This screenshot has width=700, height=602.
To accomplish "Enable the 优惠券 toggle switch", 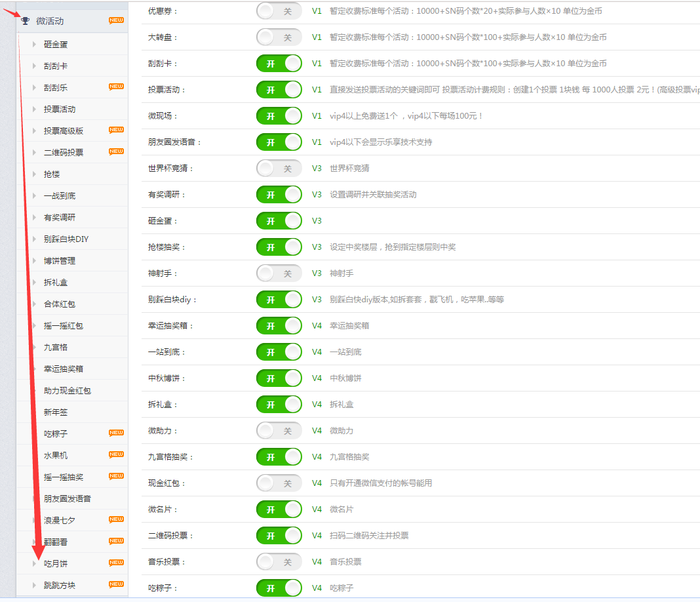I will pyautogui.click(x=279, y=11).
